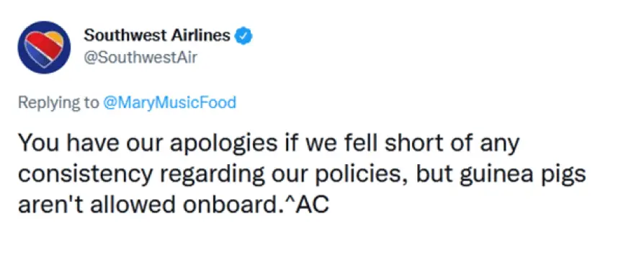644x265 pixels.
Task: Visit the @SouthwestAir handle
Action: click(x=140, y=58)
